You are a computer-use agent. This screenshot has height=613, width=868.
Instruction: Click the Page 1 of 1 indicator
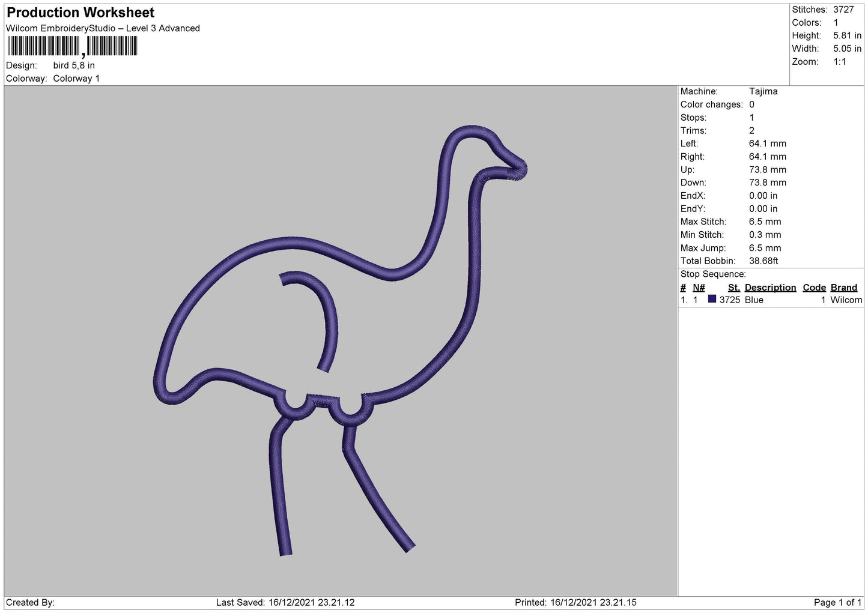click(x=838, y=603)
